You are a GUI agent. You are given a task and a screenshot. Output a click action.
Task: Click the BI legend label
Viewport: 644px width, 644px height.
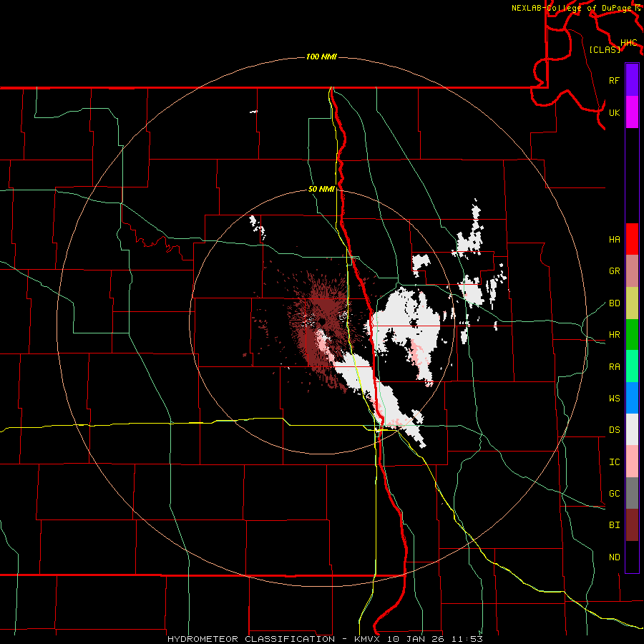coord(614,525)
